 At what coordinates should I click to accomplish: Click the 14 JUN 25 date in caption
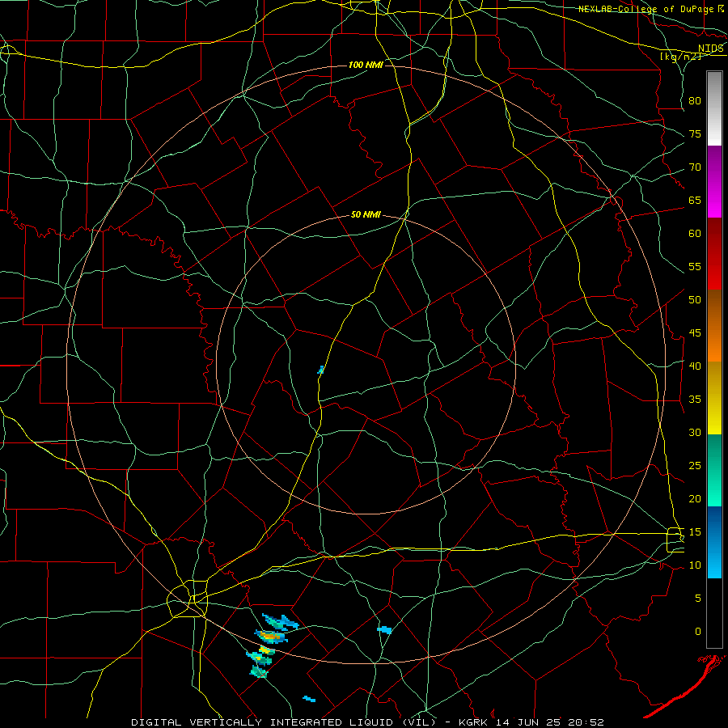[528, 722]
